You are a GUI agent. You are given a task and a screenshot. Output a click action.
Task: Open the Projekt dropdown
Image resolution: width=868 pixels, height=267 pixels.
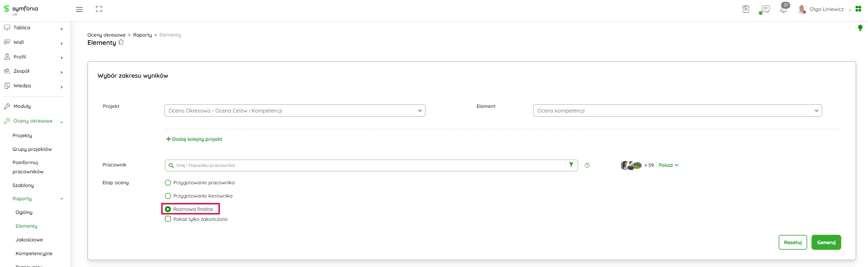pyautogui.click(x=295, y=111)
